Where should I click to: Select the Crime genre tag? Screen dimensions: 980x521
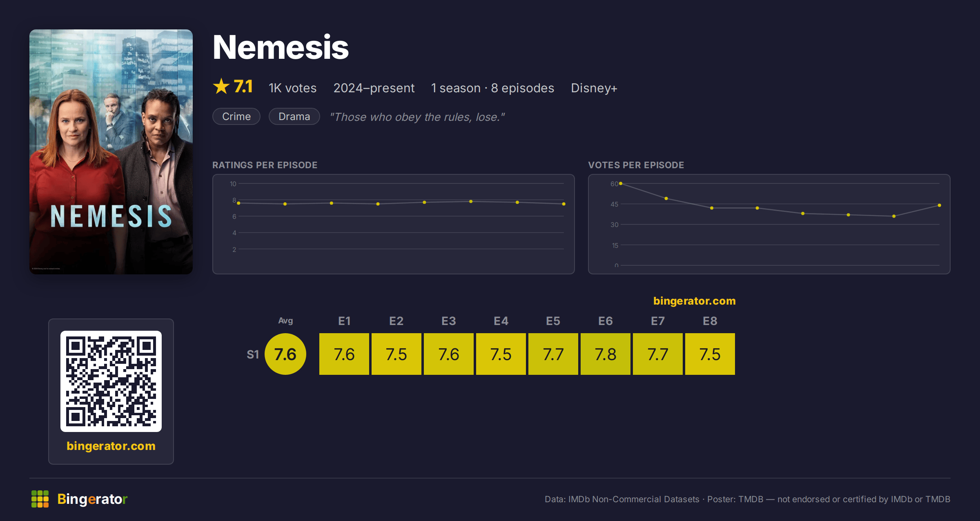click(236, 116)
